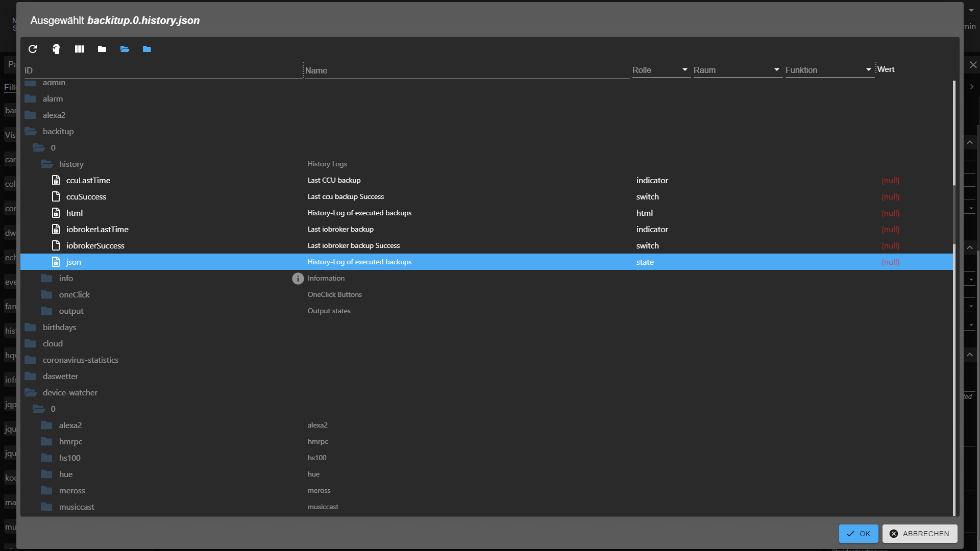980x551 pixels.
Task: Open the Funktion filter dropdown
Action: [829, 70]
